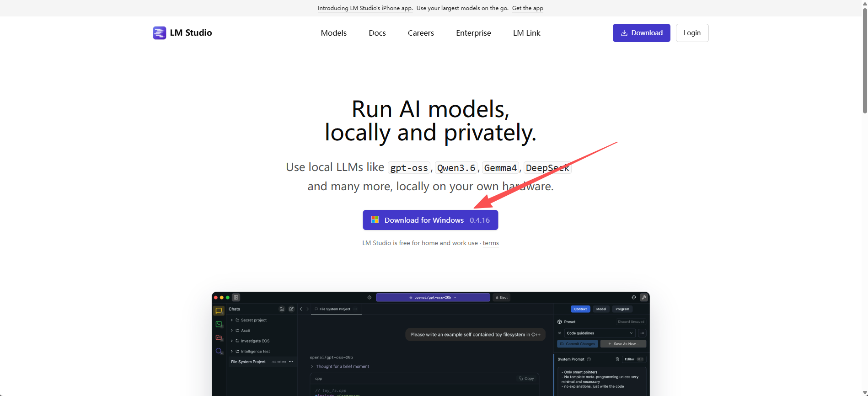The image size is (868, 396).
Task: Click the Download button in the header
Action: [641, 33]
